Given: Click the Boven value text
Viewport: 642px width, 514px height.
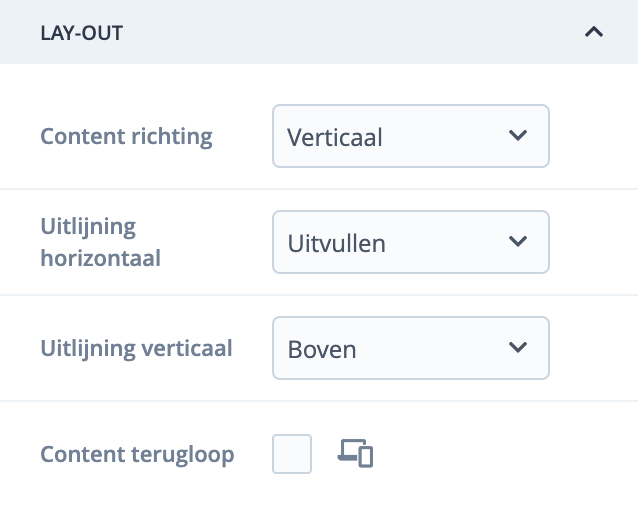Looking at the screenshot, I should click(322, 349).
